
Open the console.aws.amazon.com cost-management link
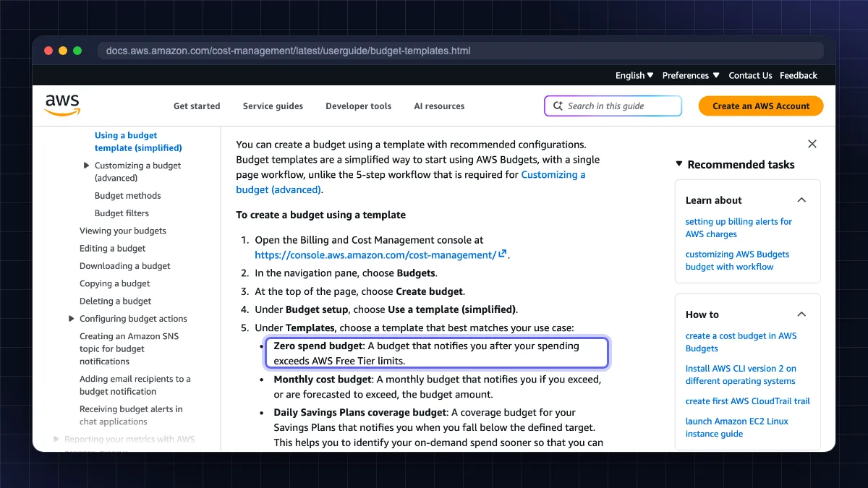click(x=375, y=254)
